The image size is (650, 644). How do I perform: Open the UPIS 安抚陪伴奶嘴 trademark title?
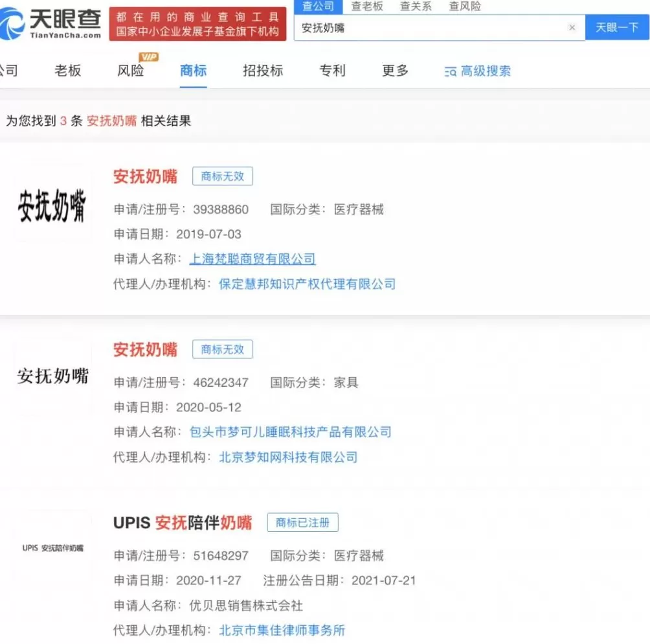pyautogui.click(x=184, y=522)
